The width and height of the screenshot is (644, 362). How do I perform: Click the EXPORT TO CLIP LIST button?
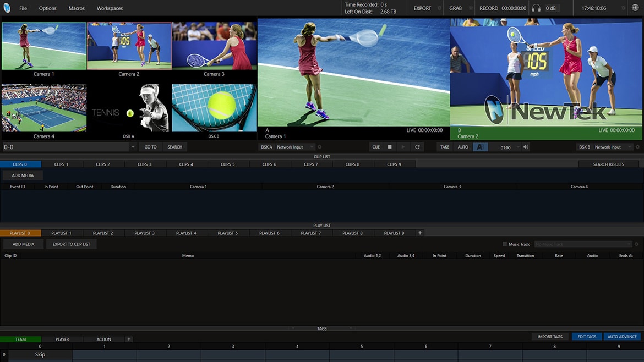pos(71,244)
